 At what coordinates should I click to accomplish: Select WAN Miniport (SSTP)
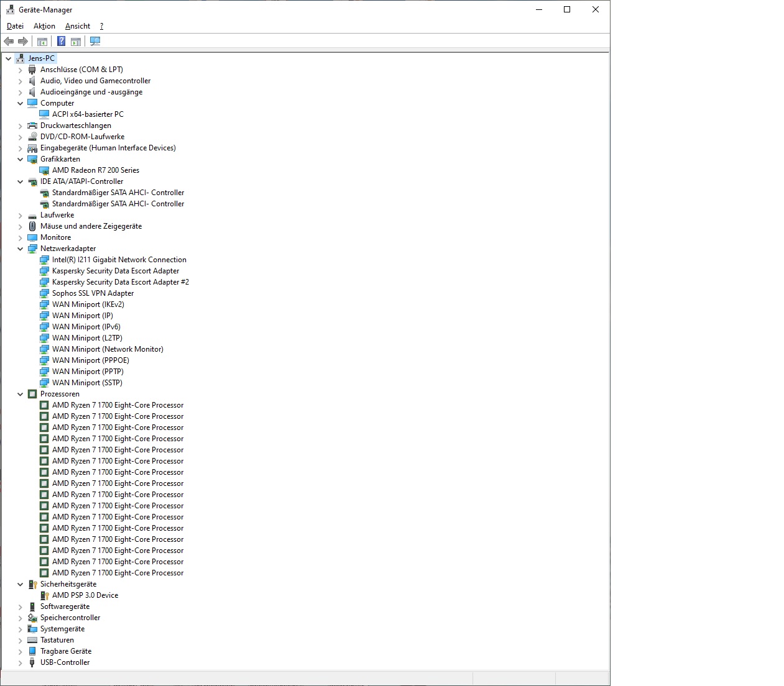coord(87,383)
